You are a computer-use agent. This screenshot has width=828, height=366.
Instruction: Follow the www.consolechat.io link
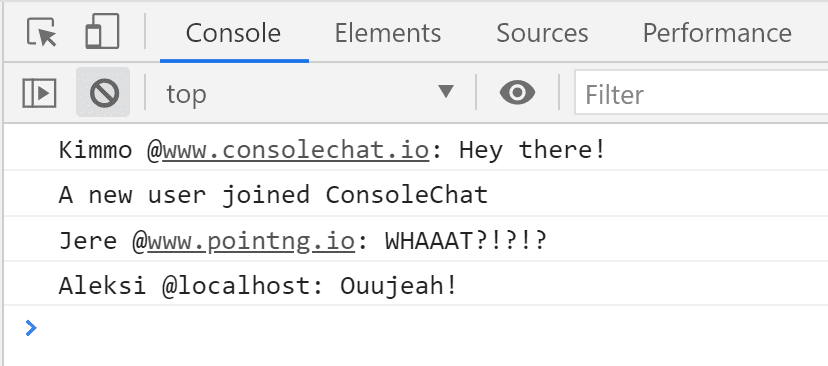(x=296, y=150)
